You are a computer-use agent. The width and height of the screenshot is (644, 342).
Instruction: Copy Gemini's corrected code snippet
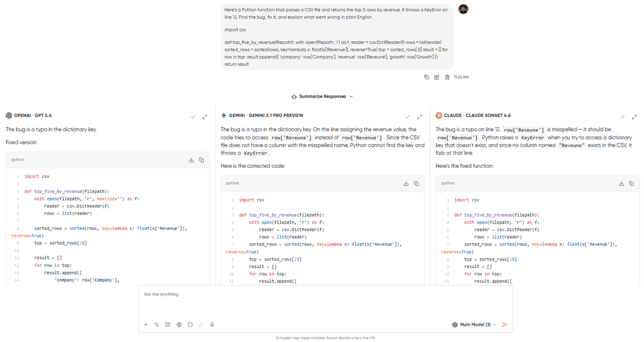pyautogui.click(x=416, y=183)
